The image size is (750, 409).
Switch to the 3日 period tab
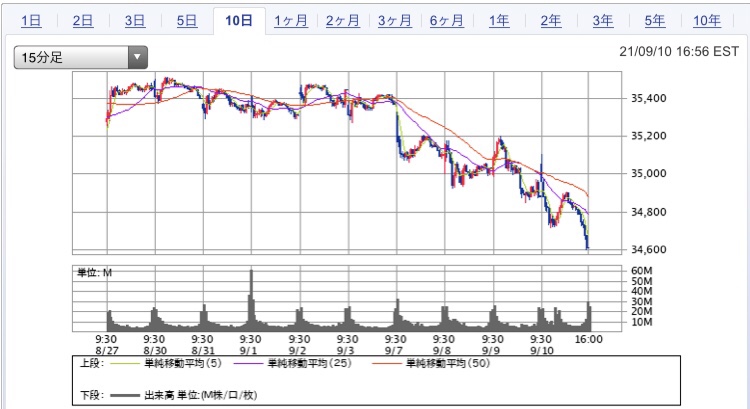point(135,21)
